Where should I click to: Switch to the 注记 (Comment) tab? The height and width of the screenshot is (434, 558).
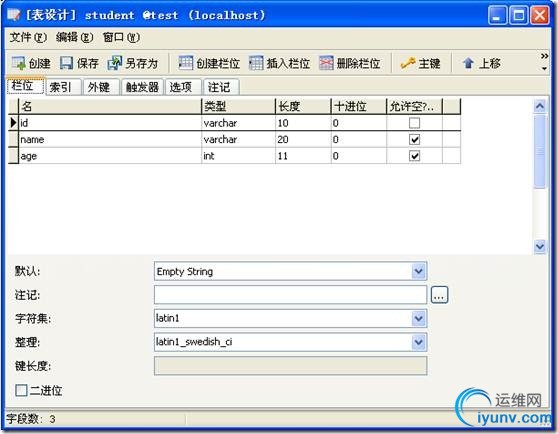(221, 87)
